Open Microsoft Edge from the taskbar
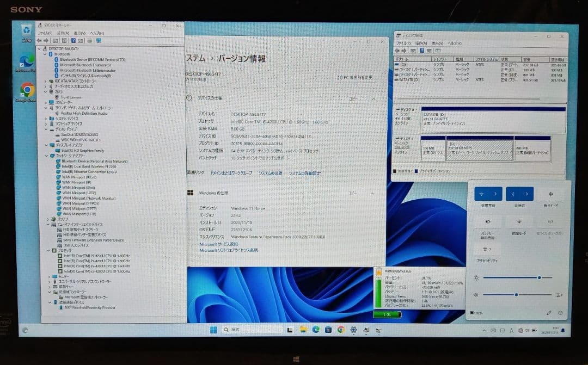 315,330
